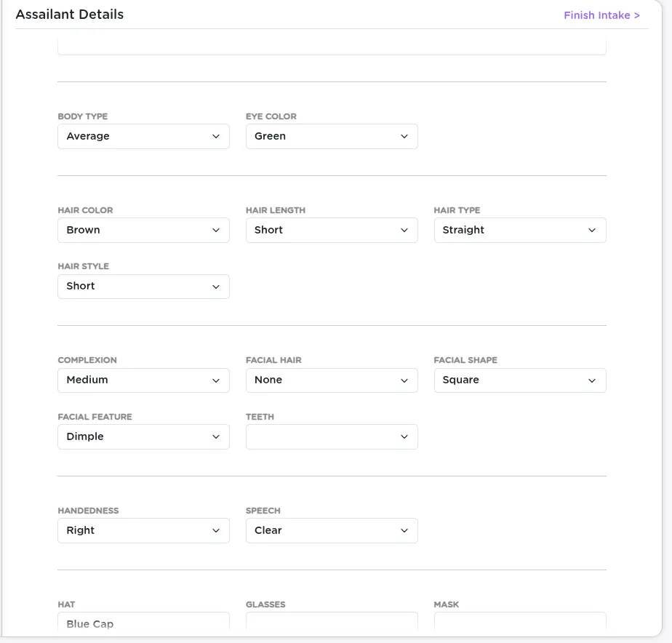Expand the Facial Shape dropdown showing Square
Screen dimensions: 672x643
(520, 380)
